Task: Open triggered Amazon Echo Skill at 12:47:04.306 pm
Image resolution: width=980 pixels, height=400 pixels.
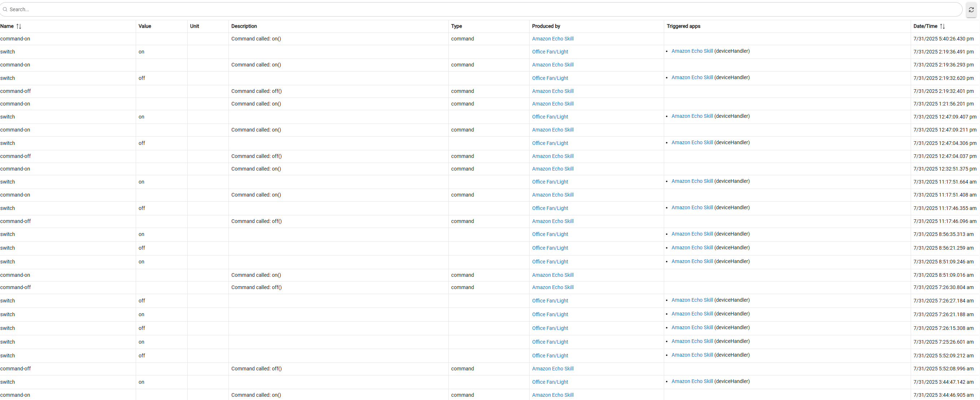Action: [692, 142]
